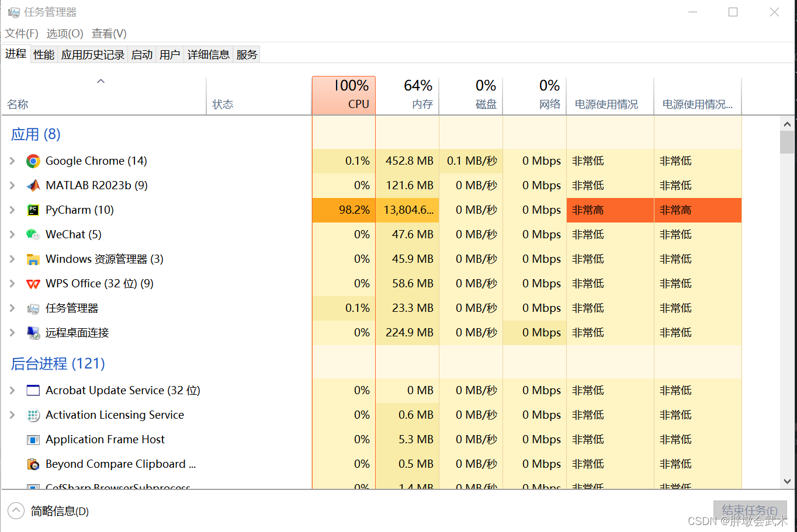
Task: Expand the PyCharm process group
Action: click(12, 210)
